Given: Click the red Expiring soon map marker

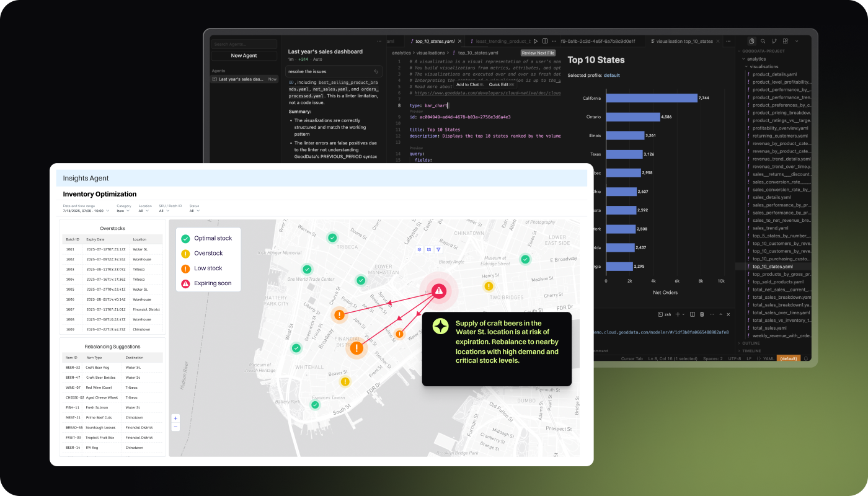Looking at the screenshot, I should [x=439, y=290].
